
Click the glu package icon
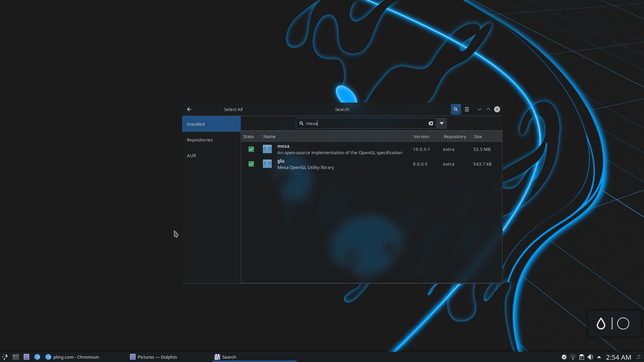click(267, 164)
